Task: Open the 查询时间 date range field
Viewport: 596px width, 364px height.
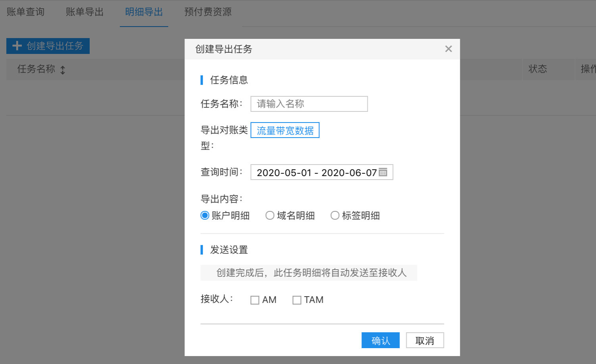Action: click(x=322, y=172)
